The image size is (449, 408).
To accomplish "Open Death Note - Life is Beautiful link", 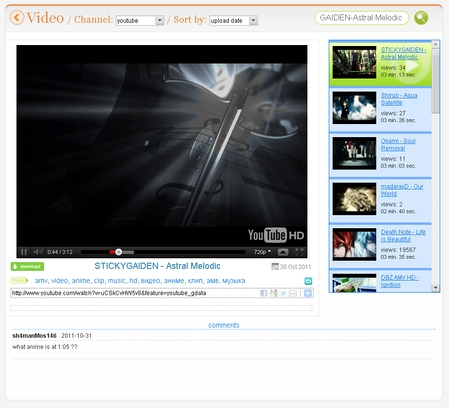I will (x=403, y=236).
